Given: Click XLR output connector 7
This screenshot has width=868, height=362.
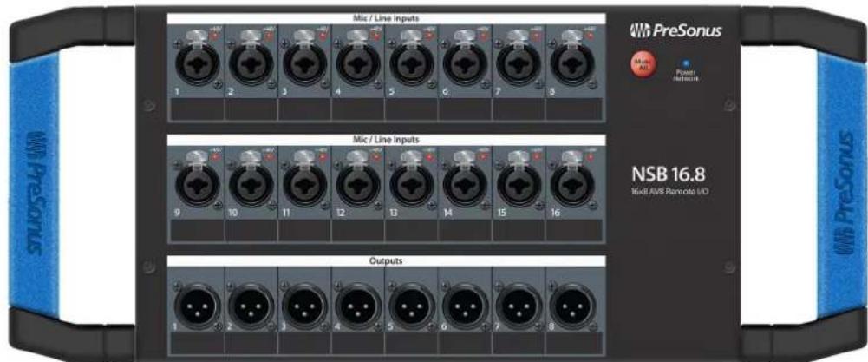Looking at the screenshot, I should tap(519, 306).
